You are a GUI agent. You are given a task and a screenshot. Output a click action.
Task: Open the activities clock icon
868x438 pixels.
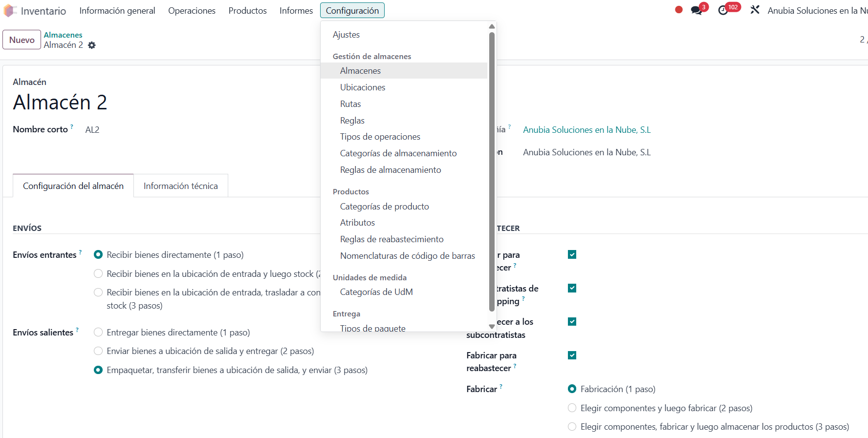click(x=723, y=10)
